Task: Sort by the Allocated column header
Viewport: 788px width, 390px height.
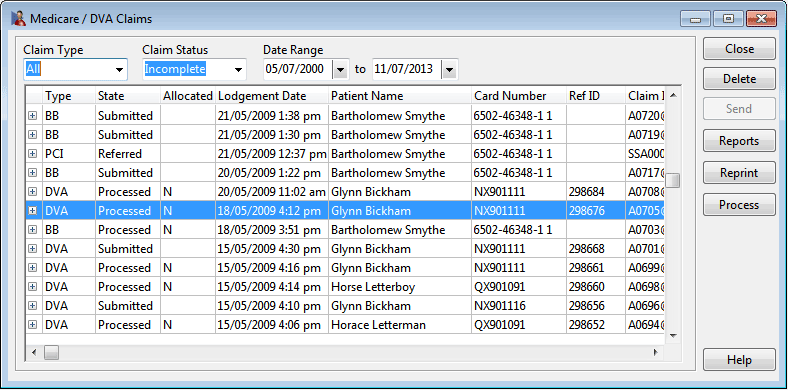Action: [x=188, y=96]
